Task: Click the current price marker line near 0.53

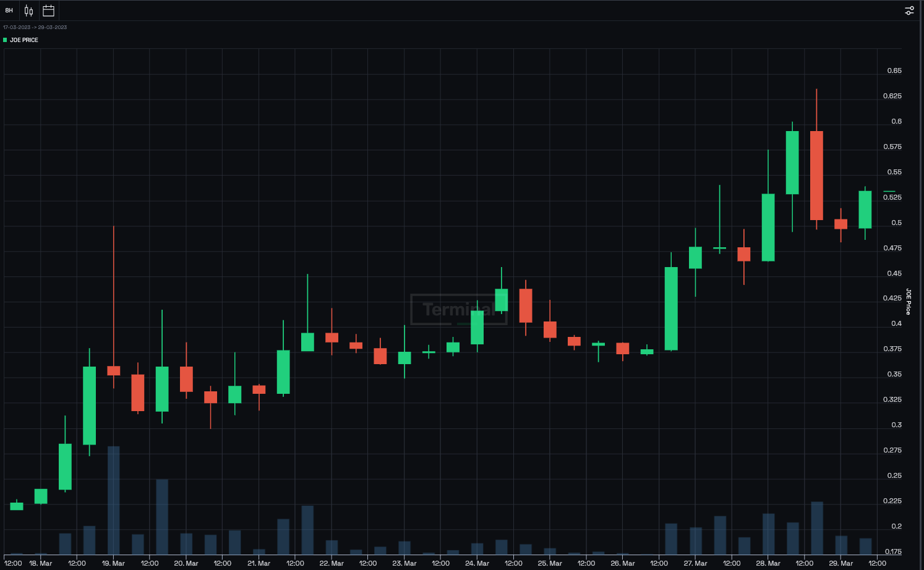Action: coord(889,192)
